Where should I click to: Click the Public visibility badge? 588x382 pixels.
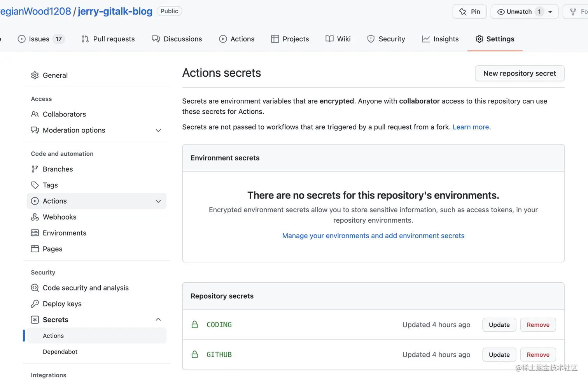pyautogui.click(x=169, y=11)
